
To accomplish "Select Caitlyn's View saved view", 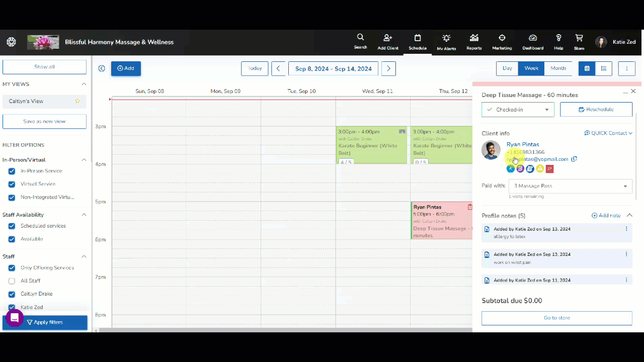I will coord(44,101).
